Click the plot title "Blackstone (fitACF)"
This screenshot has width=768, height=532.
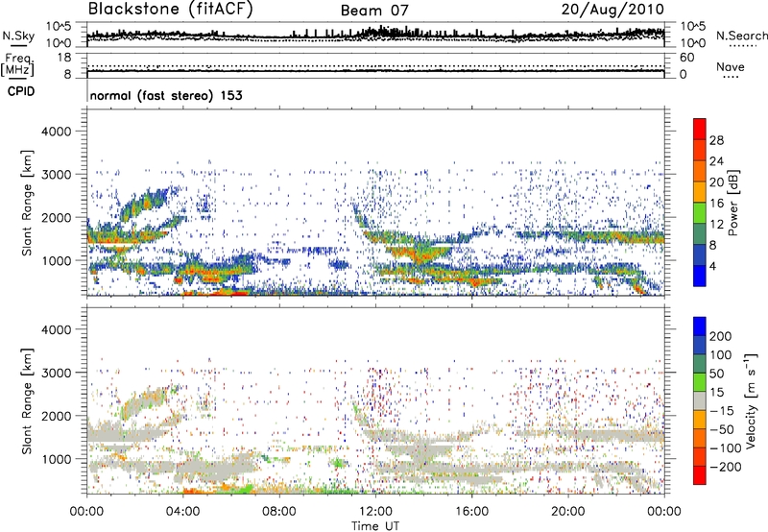tap(171, 10)
